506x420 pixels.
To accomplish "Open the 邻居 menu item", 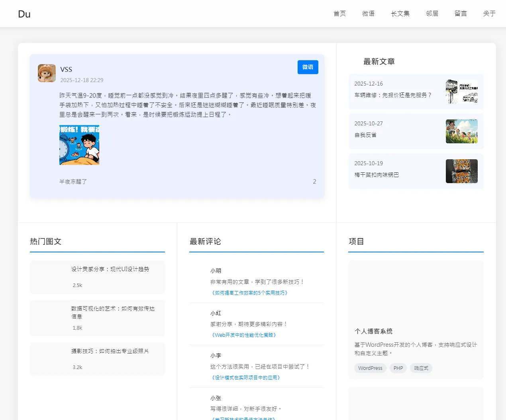I will click(432, 13).
